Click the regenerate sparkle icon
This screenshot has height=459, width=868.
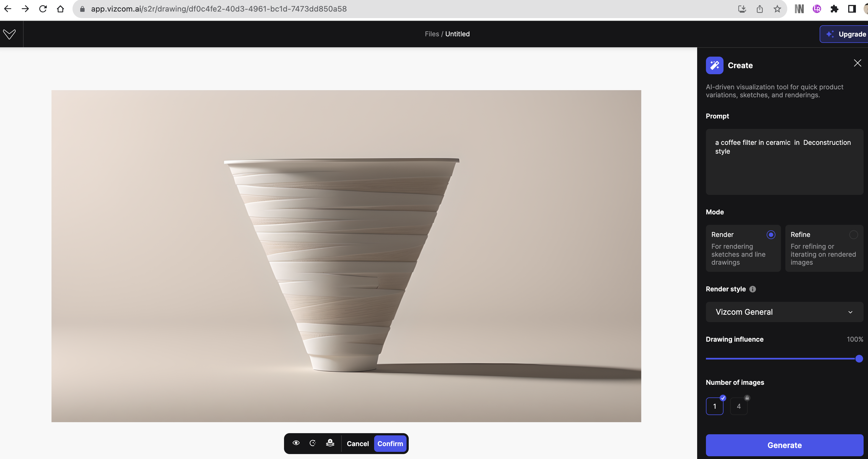coord(313,443)
